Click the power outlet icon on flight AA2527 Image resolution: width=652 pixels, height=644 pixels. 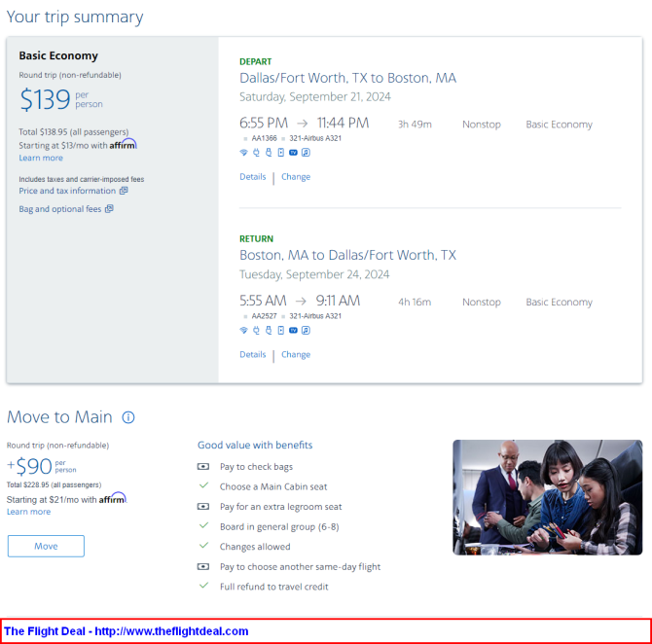tap(256, 330)
